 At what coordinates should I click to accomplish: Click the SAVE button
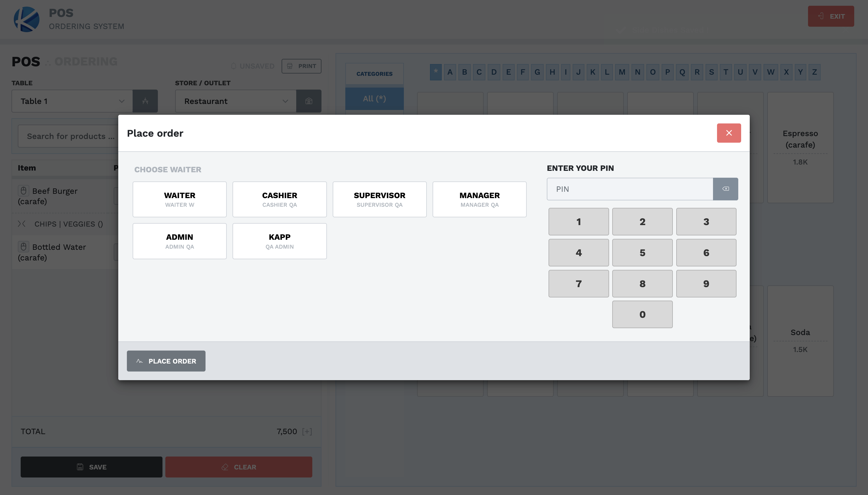pyautogui.click(x=92, y=467)
